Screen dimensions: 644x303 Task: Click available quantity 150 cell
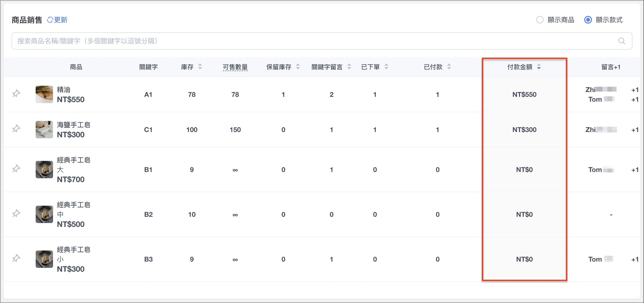coord(235,130)
